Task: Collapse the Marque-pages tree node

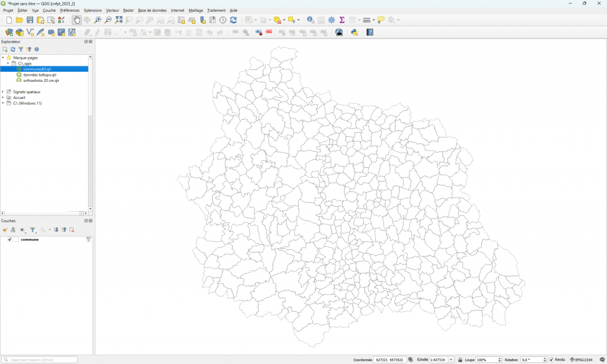Action: 3,58
